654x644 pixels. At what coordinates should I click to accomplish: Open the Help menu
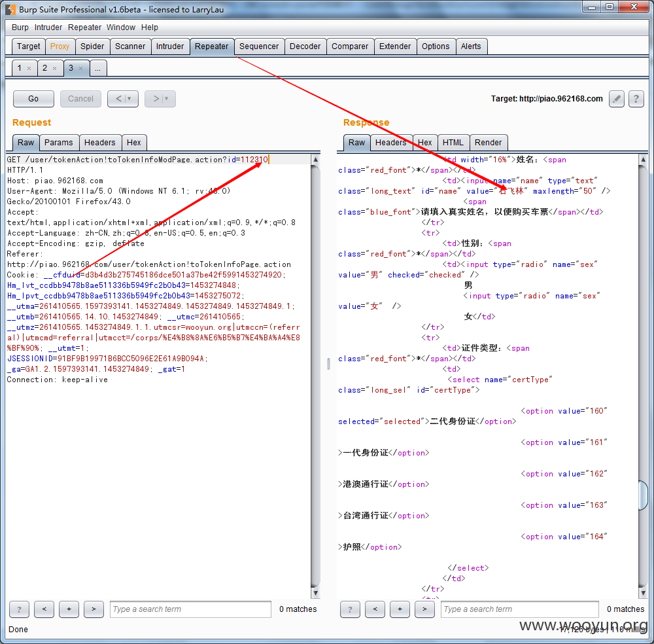[x=149, y=27]
